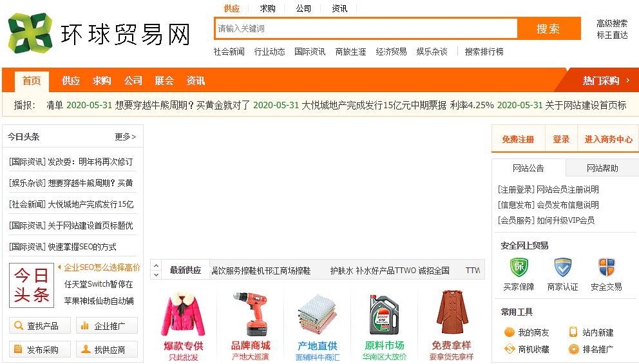The image size is (639, 364).
Task: Click the 查找产品 button
Action: pyautogui.click(x=40, y=326)
